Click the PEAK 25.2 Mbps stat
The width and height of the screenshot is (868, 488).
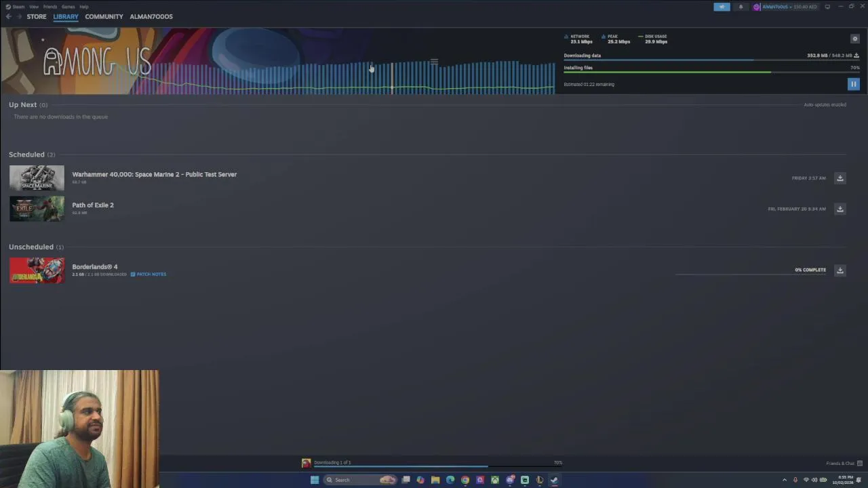(616, 39)
